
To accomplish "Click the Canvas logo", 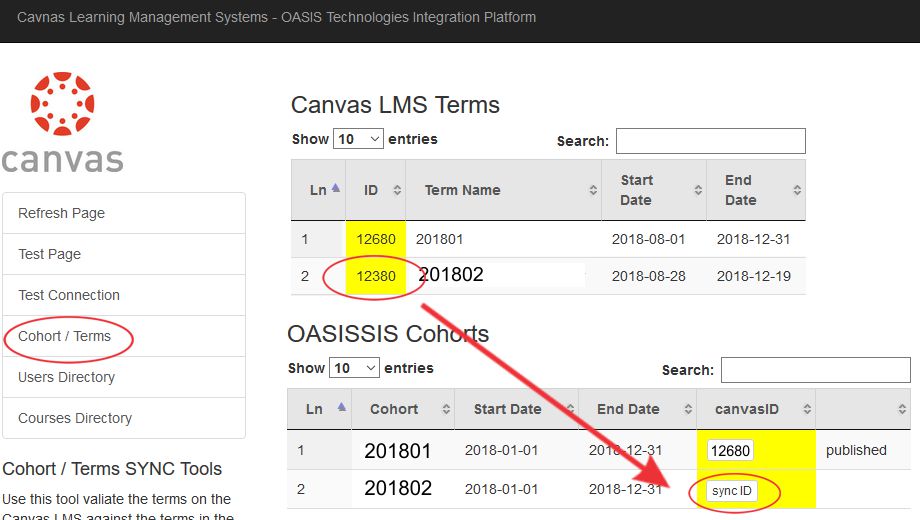I will click(62, 122).
